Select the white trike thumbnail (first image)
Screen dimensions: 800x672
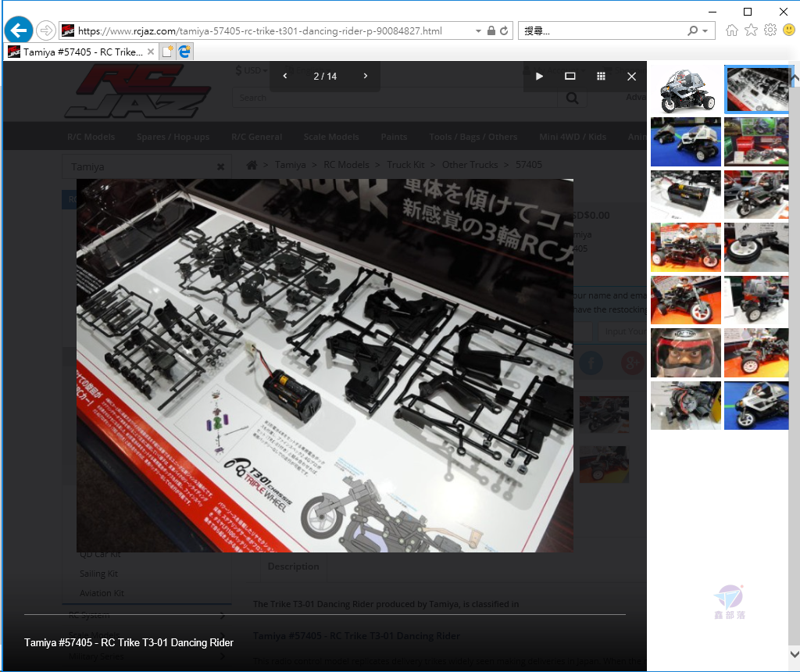pyautogui.click(x=686, y=89)
